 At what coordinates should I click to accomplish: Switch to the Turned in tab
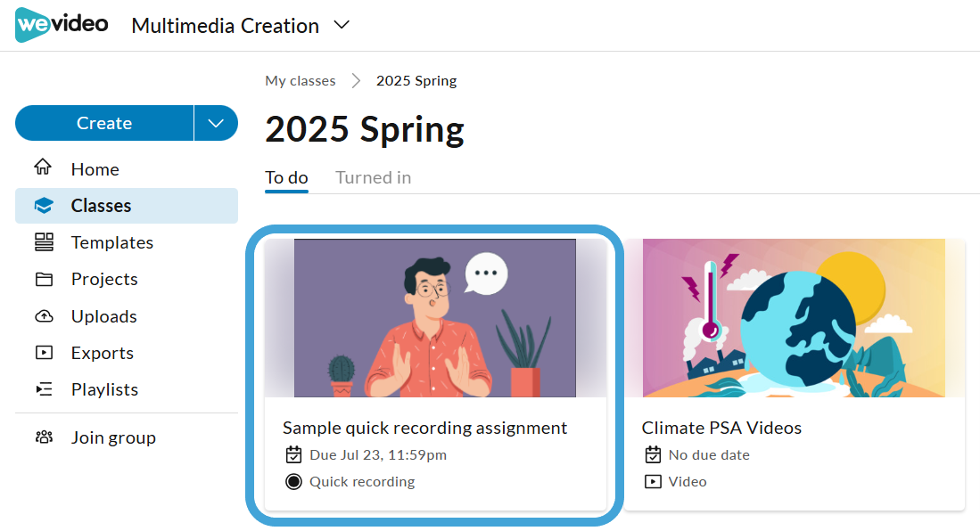(x=373, y=178)
